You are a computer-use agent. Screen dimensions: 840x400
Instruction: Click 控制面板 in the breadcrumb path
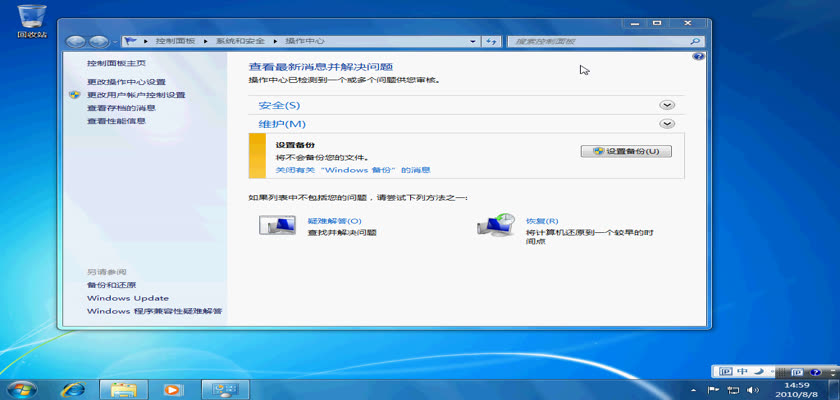click(x=174, y=41)
